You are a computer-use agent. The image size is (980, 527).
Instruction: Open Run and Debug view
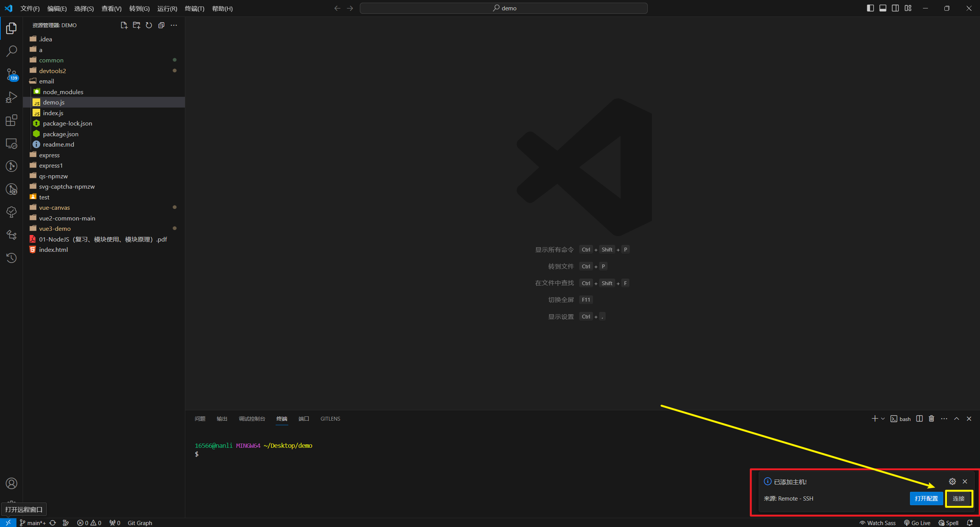point(11,97)
